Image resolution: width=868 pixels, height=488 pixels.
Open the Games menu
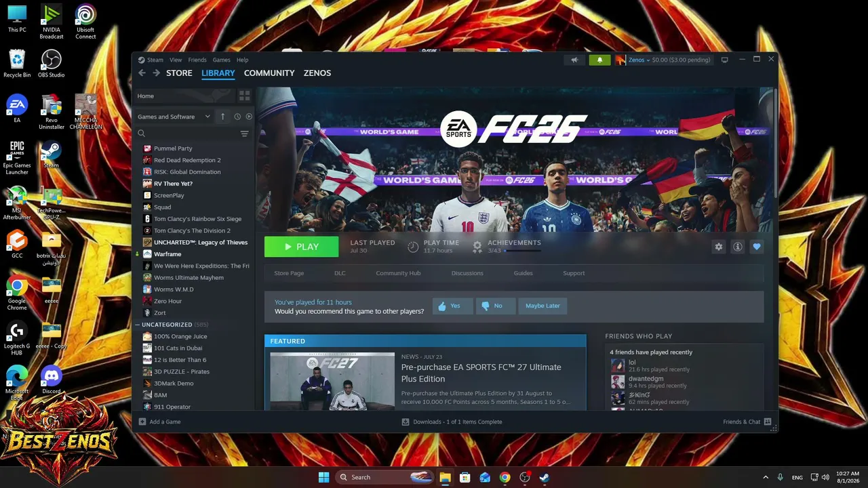(221, 60)
